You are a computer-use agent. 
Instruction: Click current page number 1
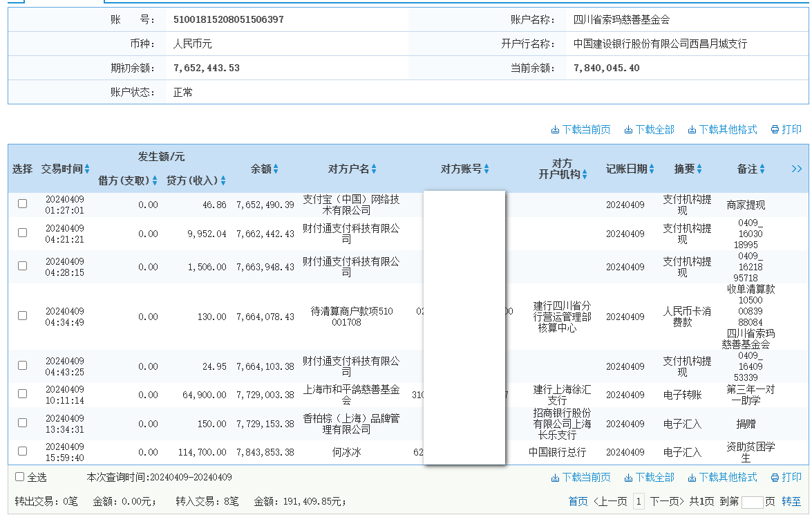[639, 502]
